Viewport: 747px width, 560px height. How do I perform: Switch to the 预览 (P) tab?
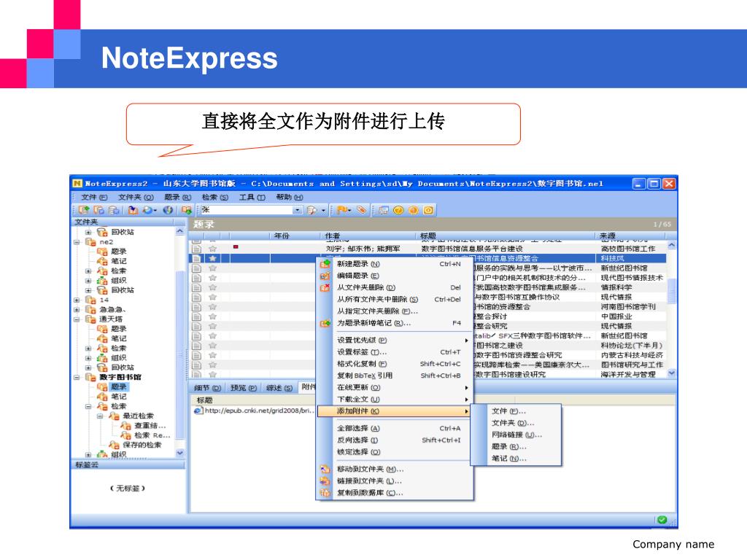click(x=243, y=388)
